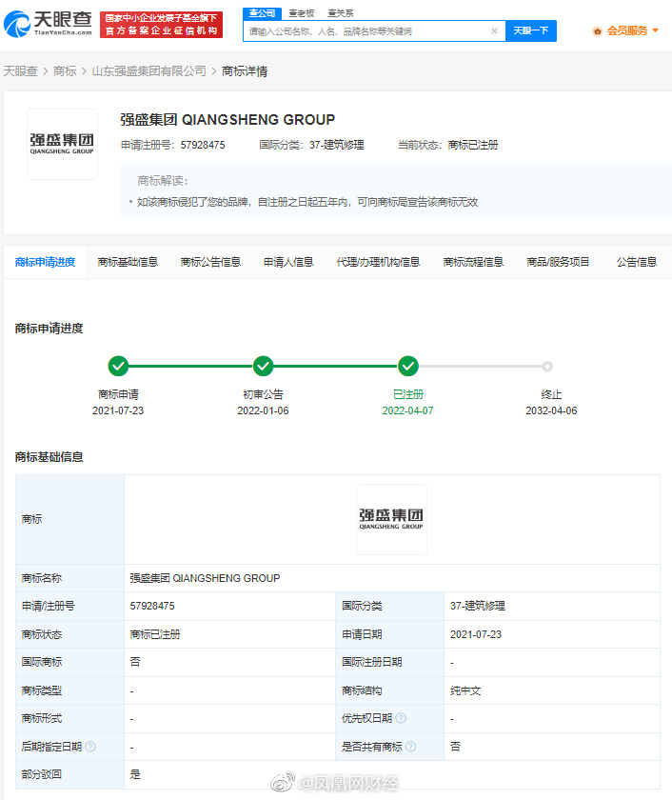Clear the search box with the X icon
Viewport: 672px width, 800px height.
point(494,31)
